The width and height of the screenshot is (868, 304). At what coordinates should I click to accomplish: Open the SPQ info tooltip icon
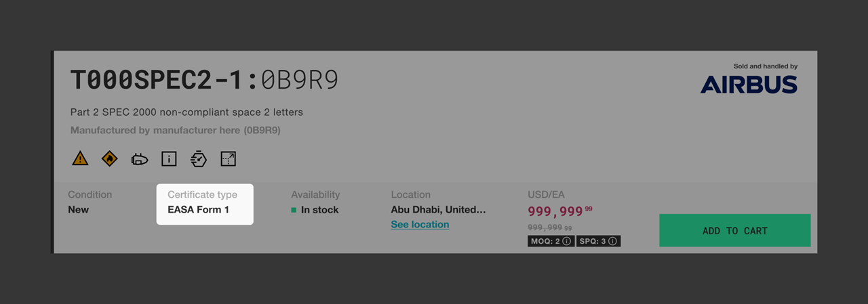pos(612,241)
